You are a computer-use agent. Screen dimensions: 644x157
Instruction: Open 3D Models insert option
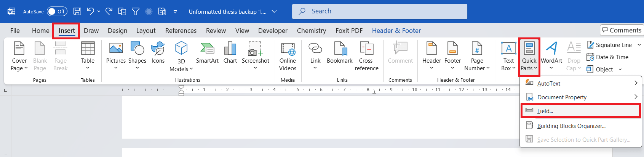[181, 57]
